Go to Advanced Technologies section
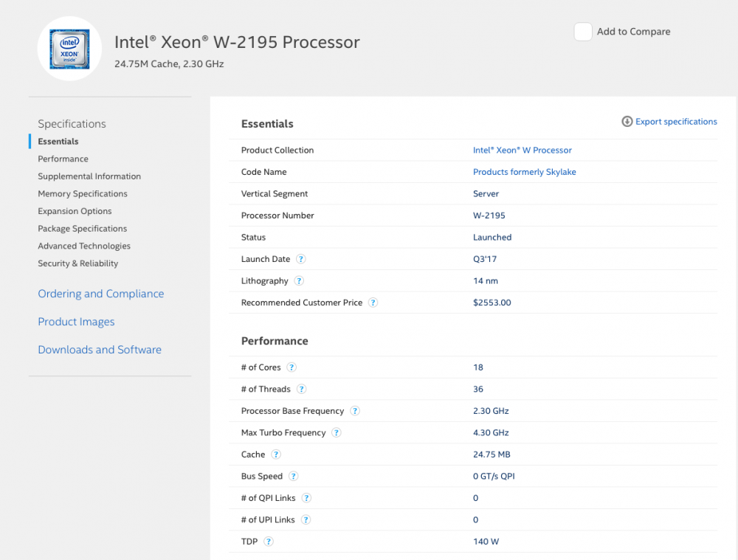 point(84,246)
